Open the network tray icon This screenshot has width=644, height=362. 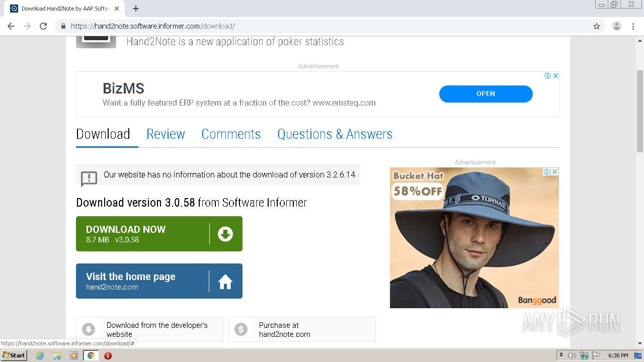coord(584,355)
